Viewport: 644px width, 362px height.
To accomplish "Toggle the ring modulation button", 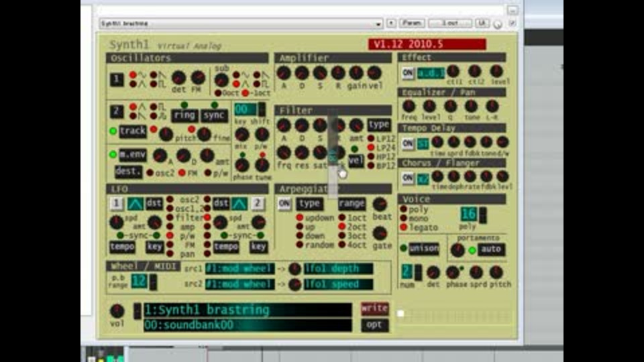I will 184,115.
